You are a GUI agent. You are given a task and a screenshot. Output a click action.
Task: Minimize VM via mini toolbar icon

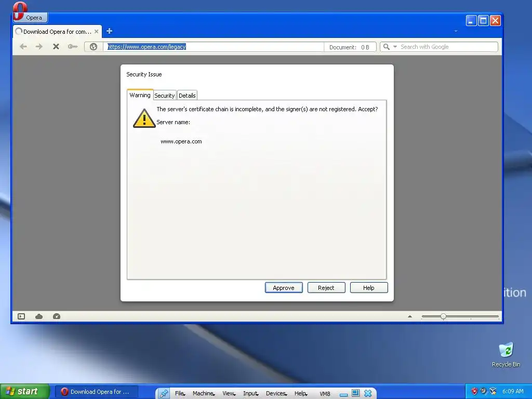pyautogui.click(x=344, y=394)
